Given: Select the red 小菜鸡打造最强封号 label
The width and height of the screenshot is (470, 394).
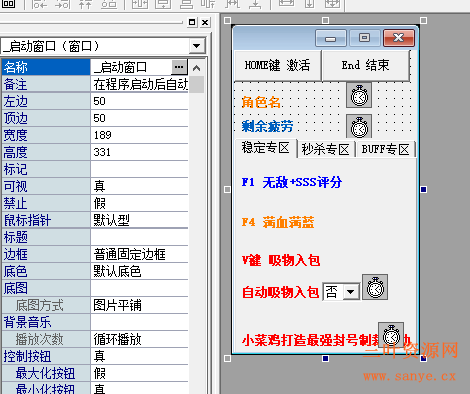Looking at the screenshot, I should pos(310,340).
